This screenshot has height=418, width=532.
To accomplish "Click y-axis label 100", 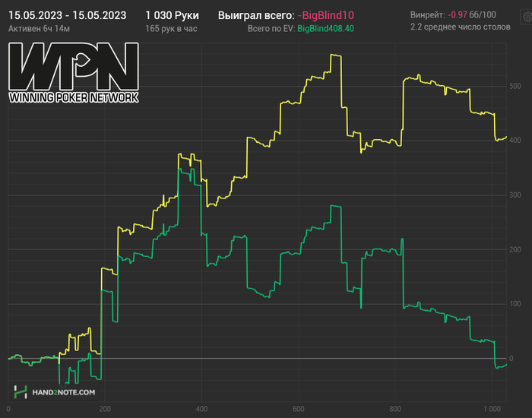I will coord(515,304).
